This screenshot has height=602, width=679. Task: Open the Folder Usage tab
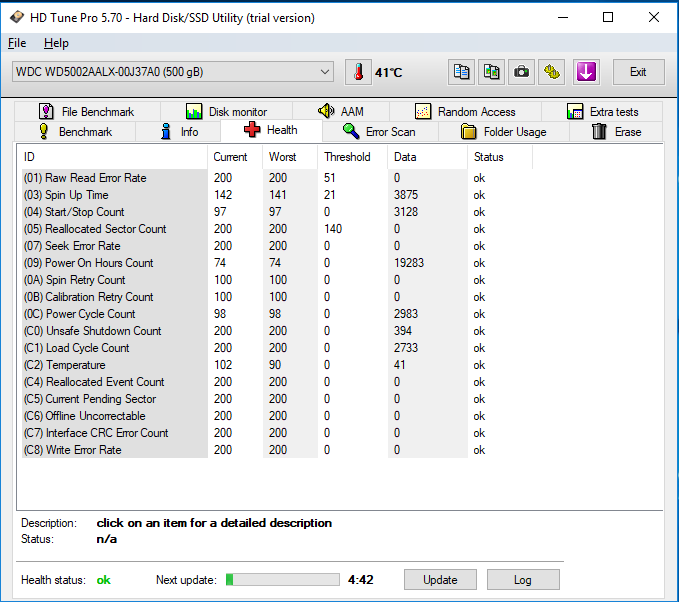tap(504, 132)
